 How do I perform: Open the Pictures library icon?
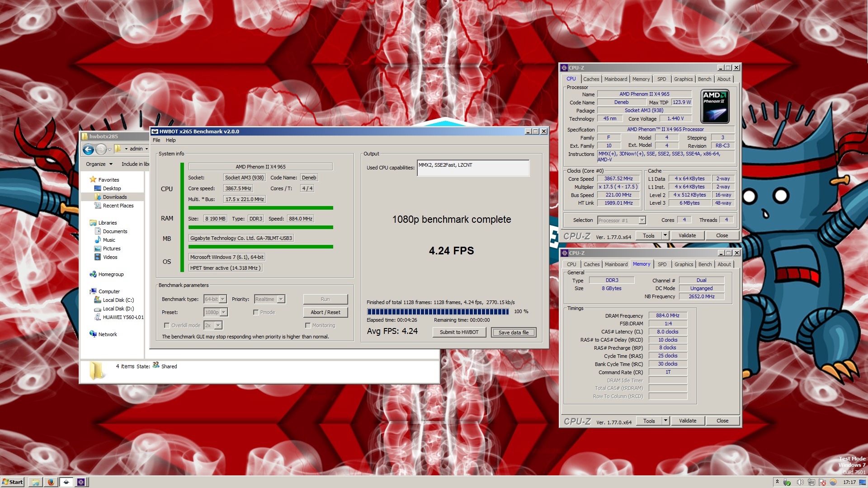coord(97,249)
